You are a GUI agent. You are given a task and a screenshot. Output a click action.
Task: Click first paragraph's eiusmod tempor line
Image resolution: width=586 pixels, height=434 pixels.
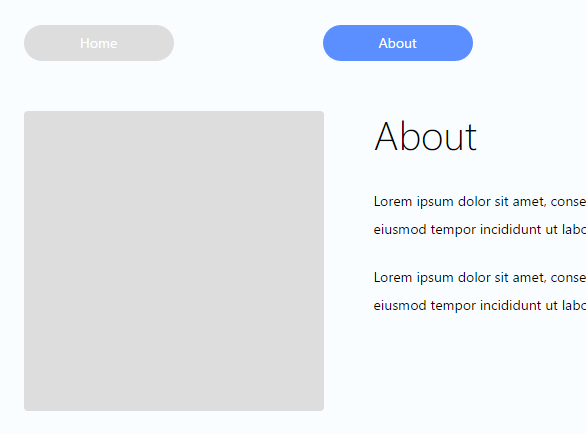(480, 230)
